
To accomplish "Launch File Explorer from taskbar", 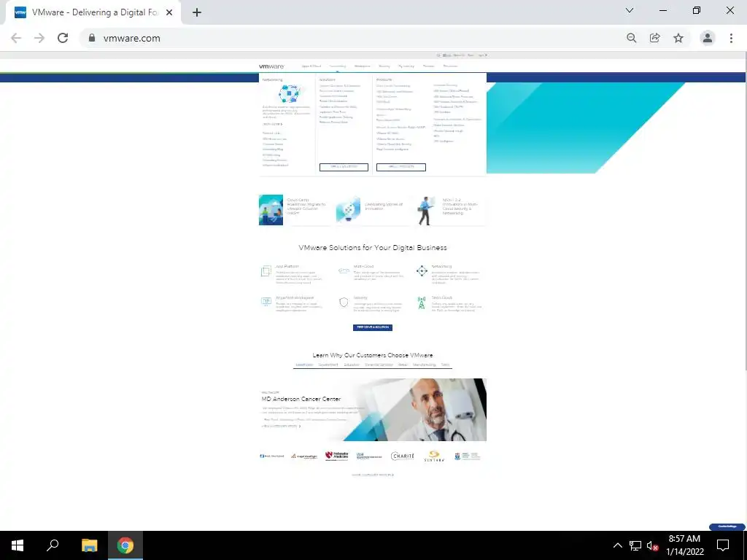I will 89,545.
